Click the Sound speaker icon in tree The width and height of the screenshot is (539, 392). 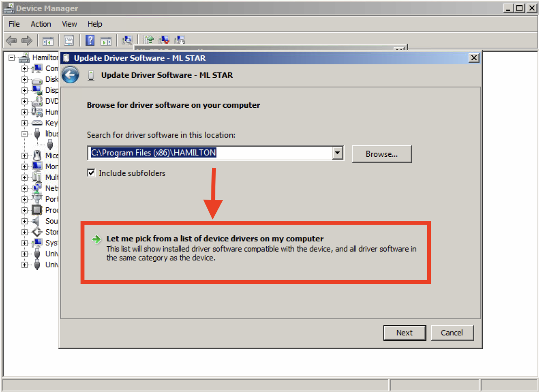[x=37, y=221]
